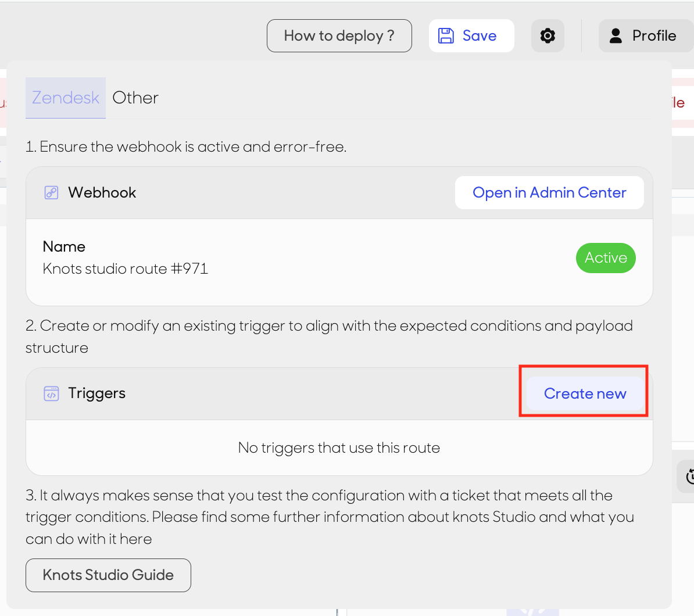
Task: Open webhook in Admin Center
Action: tap(549, 192)
